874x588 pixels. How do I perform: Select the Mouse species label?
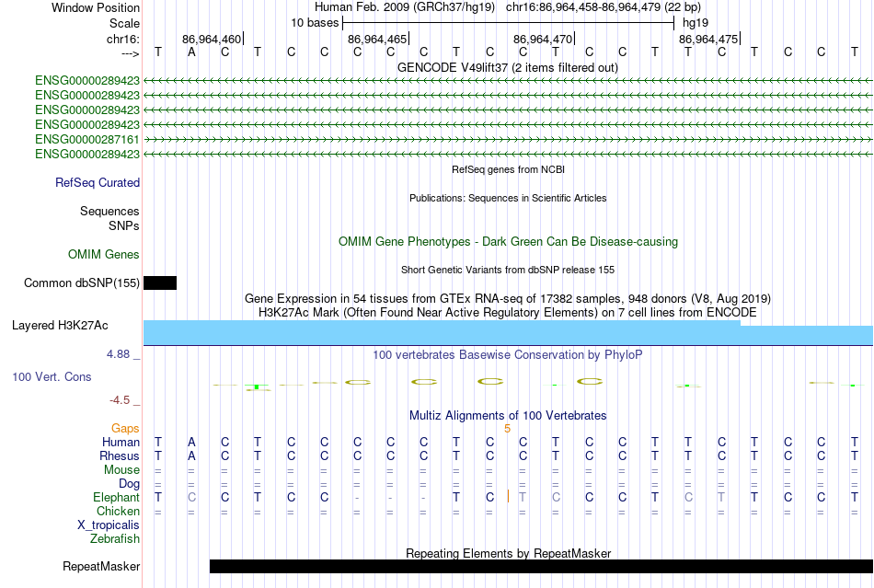pyautogui.click(x=121, y=470)
